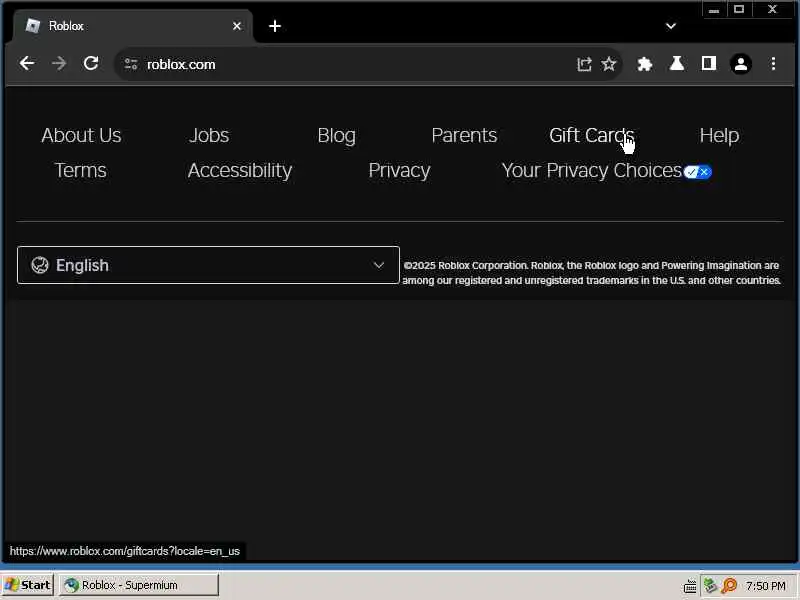This screenshot has height=600, width=800.
Task: Open the Accessibility link
Action: 240,171
